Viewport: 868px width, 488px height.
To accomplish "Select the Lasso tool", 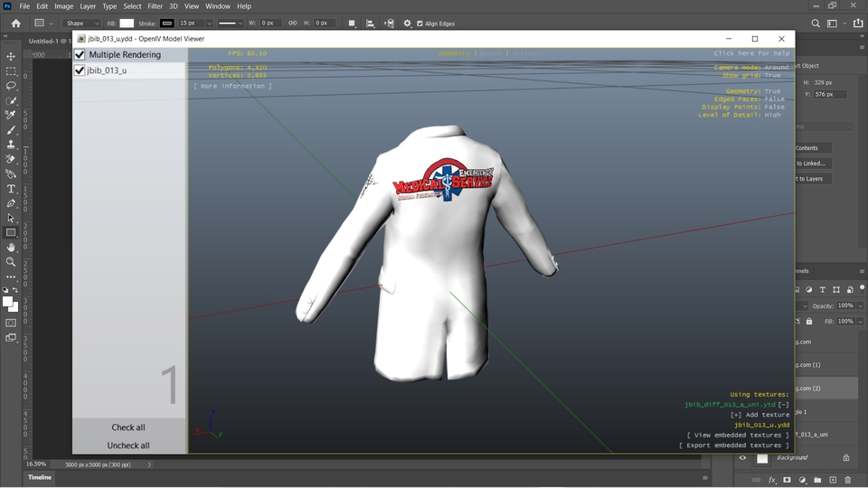I will (11, 86).
